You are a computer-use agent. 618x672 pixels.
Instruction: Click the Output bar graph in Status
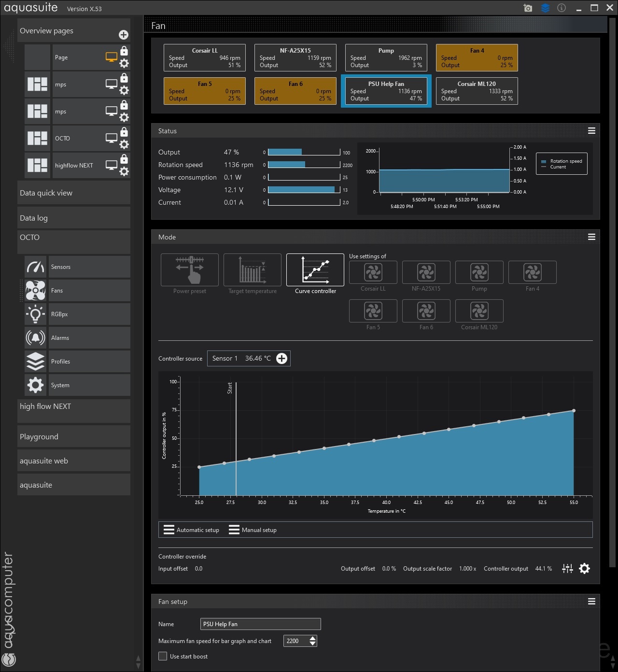(304, 152)
